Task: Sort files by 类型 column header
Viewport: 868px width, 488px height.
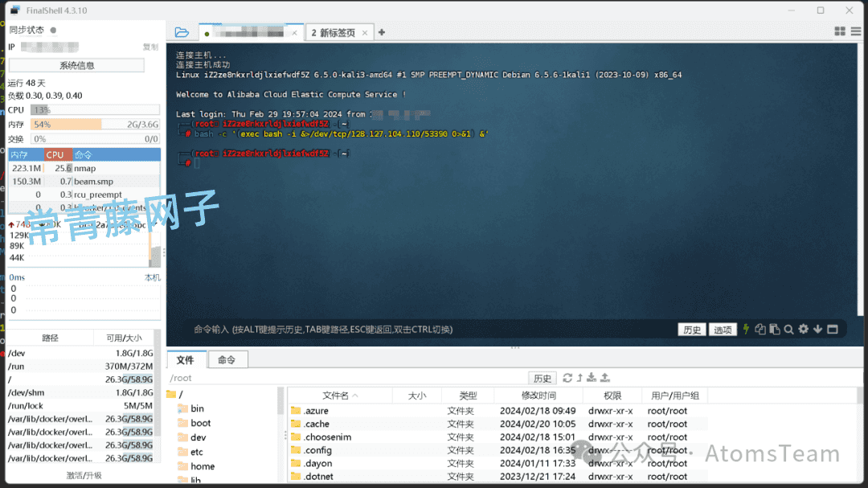Action: click(468, 396)
